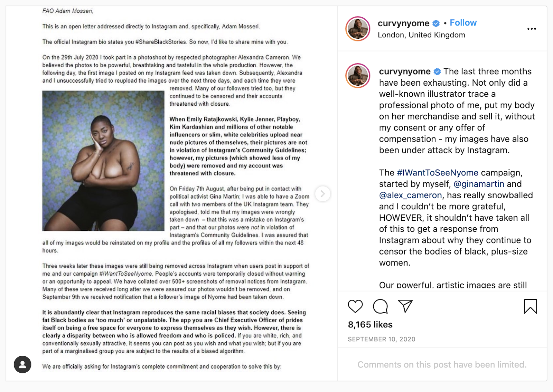Visit the @ginamartin profile mention
Viewport: 553px width, 392px height.
point(479,184)
